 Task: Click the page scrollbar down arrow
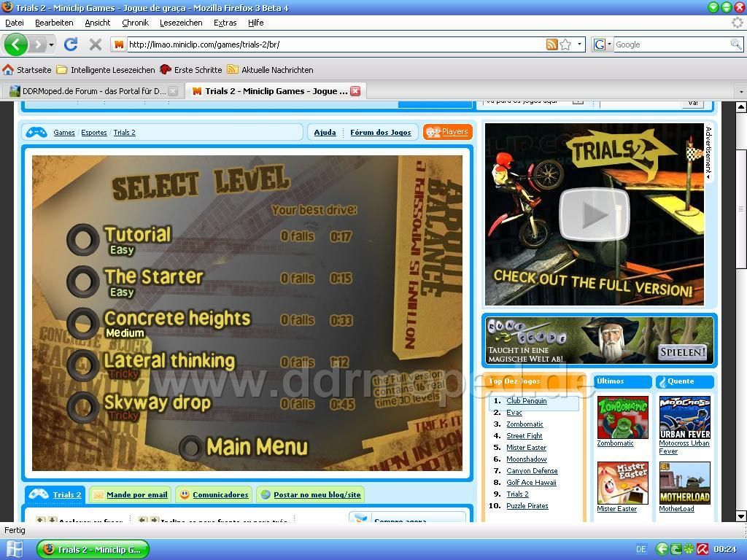pos(741,516)
